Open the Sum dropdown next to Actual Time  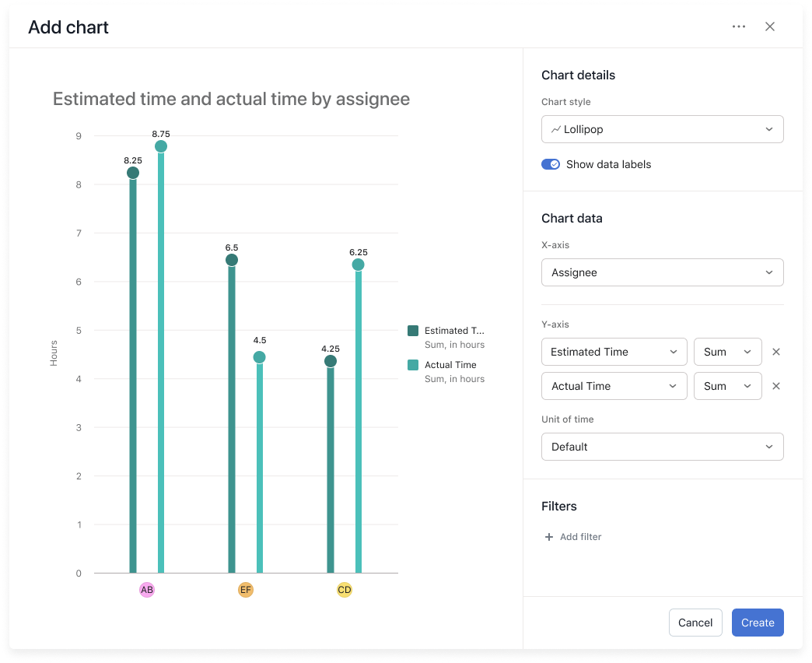(x=727, y=386)
